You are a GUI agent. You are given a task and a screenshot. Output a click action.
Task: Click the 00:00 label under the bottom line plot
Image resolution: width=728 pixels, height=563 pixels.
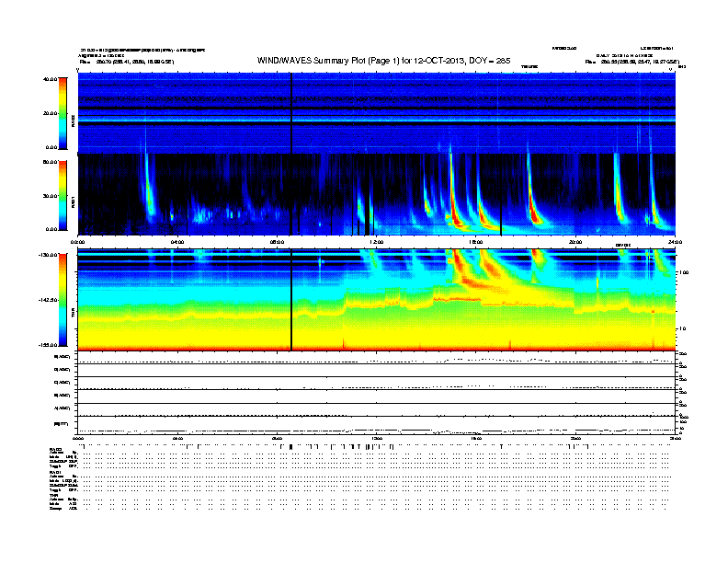coord(78,438)
